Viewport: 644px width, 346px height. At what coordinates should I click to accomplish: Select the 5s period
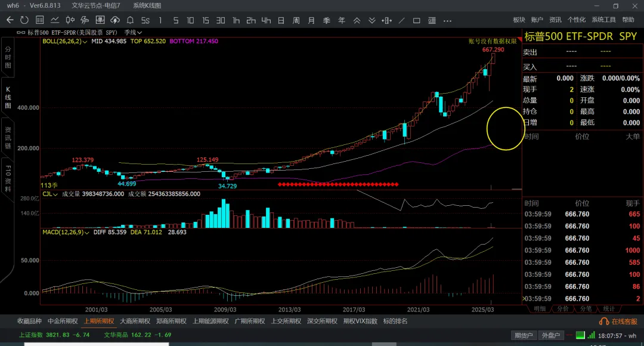pos(145,20)
